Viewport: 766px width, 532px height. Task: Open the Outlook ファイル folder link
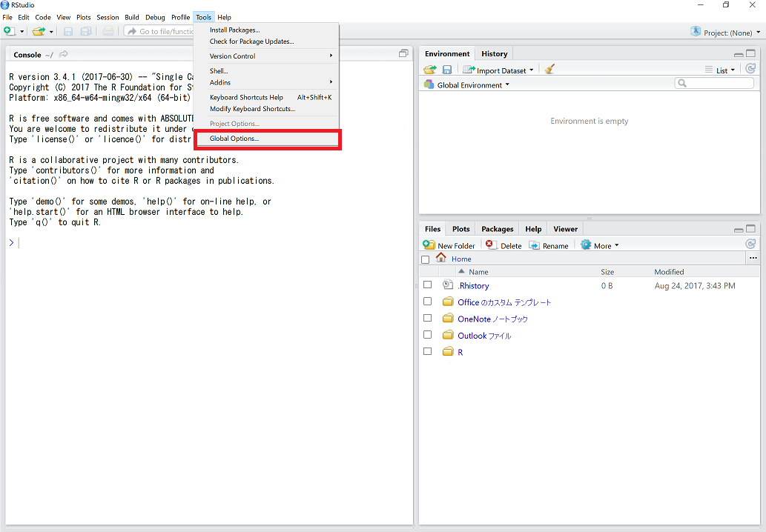click(x=484, y=336)
